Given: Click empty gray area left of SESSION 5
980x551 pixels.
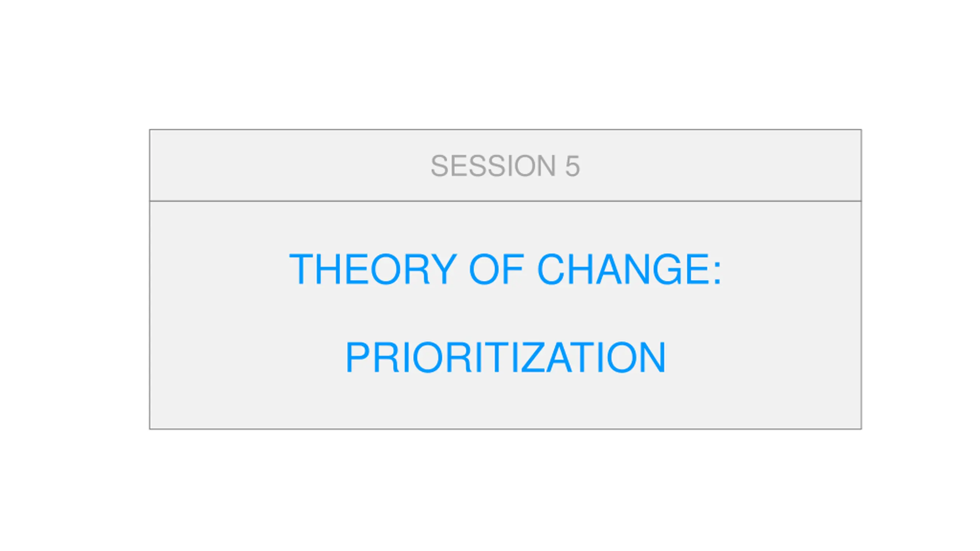Looking at the screenshot, I should 287,165.
